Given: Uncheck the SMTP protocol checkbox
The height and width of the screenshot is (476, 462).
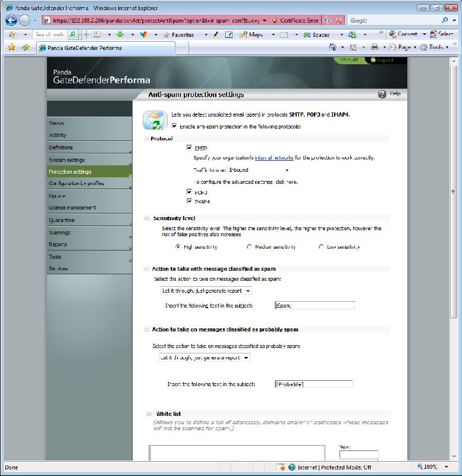Looking at the screenshot, I should tap(189, 148).
